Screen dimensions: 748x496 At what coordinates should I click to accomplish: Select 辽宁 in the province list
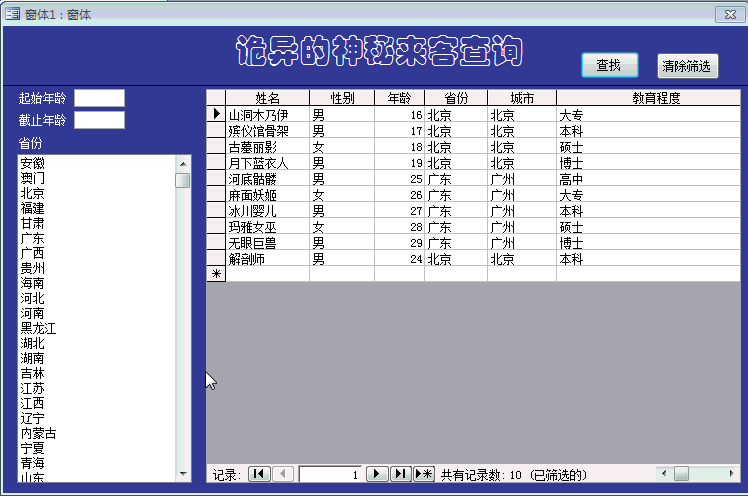coord(96,419)
